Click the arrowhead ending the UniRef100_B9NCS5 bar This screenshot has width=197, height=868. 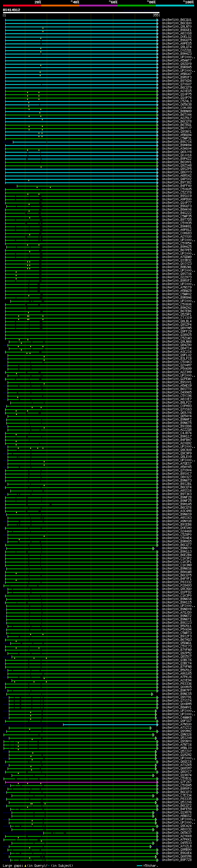[153, 694]
